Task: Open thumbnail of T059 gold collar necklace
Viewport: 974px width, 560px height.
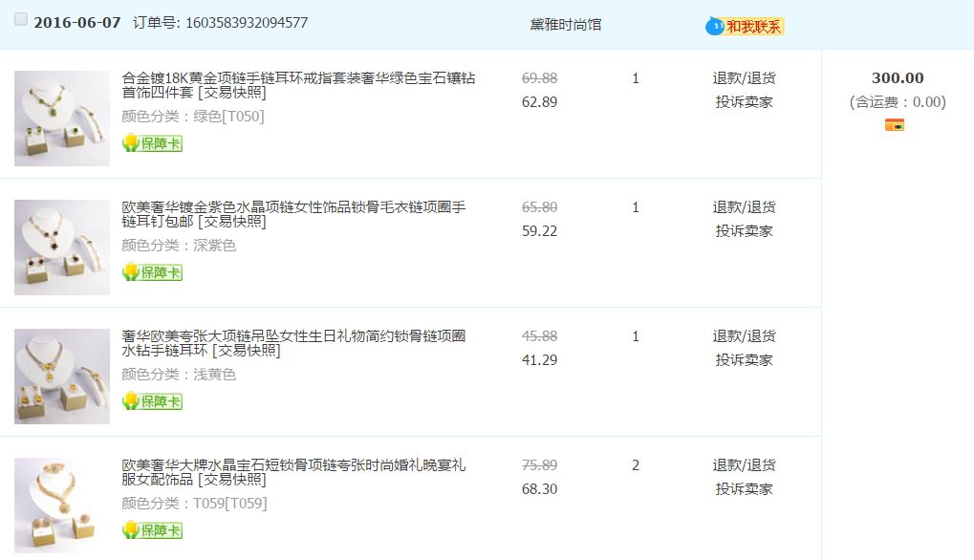Action: (62, 505)
